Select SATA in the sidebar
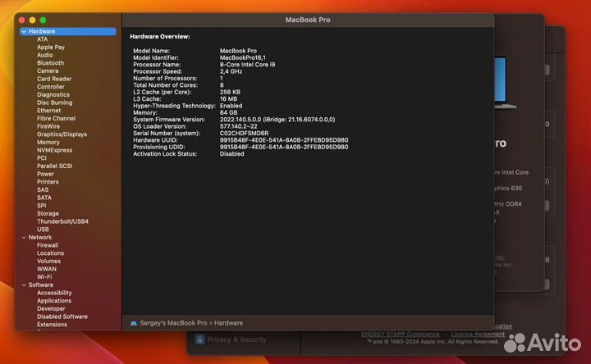Screen dimensions: 591x364 pos(44,198)
